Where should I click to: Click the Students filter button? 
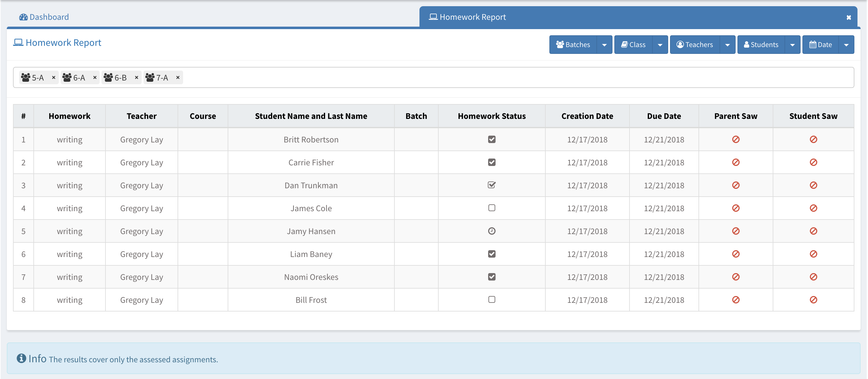click(761, 45)
